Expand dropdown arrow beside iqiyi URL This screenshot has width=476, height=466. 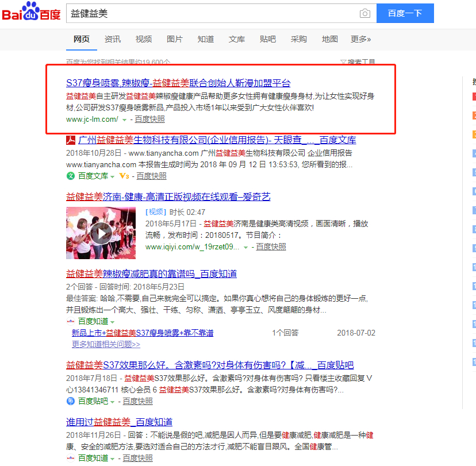(245, 248)
